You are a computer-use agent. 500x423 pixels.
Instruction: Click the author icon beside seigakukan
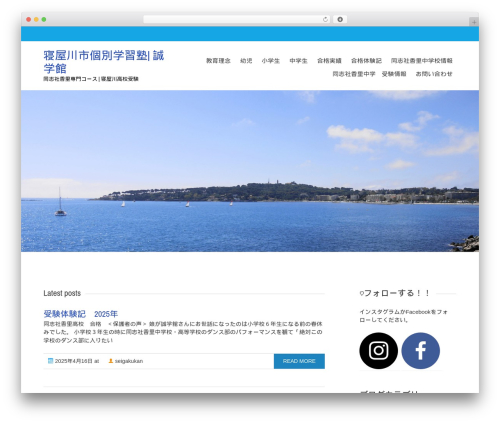[x=111, y=361]
